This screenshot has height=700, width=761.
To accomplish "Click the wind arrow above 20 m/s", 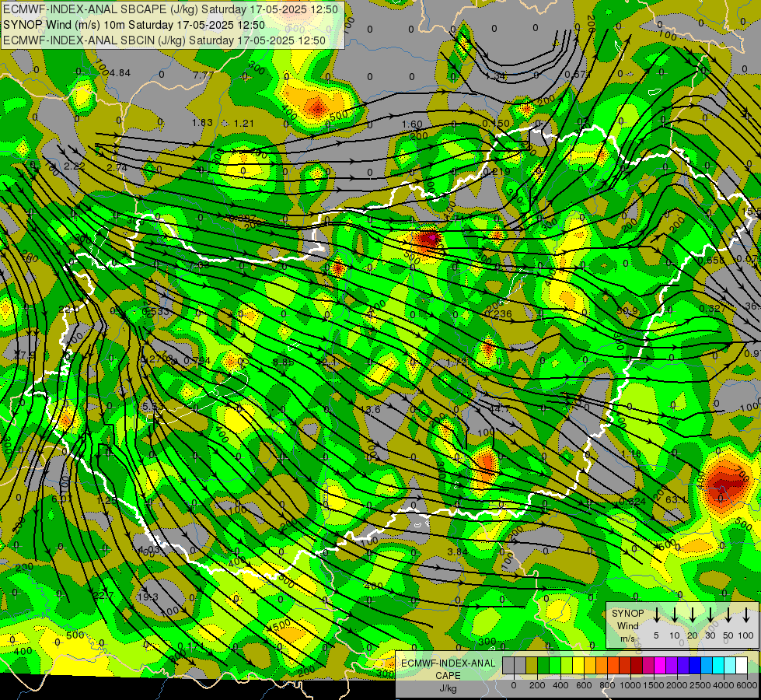I will [693, 614].
